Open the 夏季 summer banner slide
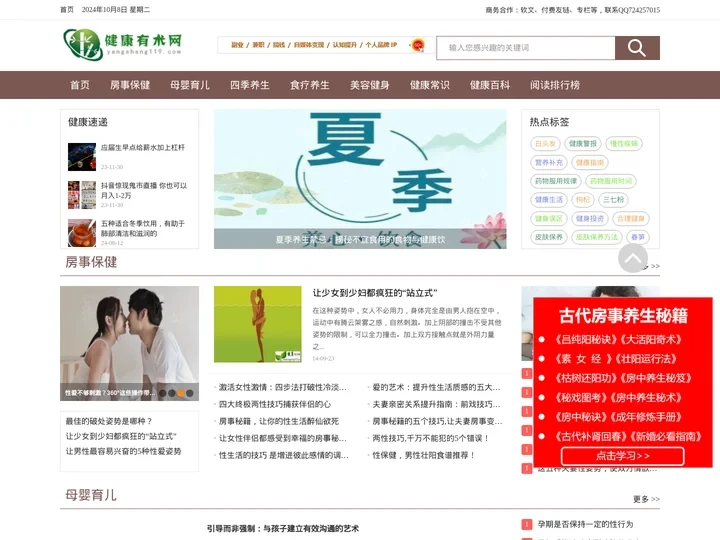Image resolution: width=720 pixels, height=540 pixels. (360, 179)
